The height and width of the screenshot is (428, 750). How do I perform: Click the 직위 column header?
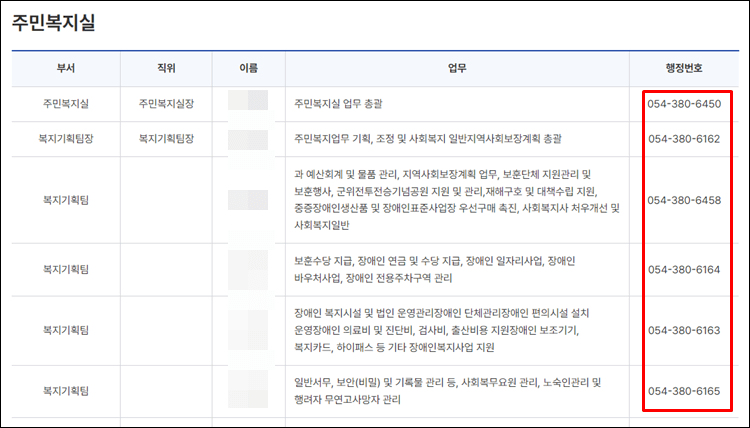coord(166,68)
